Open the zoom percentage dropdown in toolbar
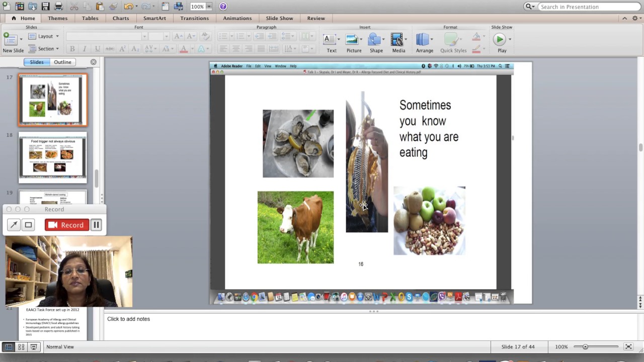The image size is (644, 362). point(209,7)
